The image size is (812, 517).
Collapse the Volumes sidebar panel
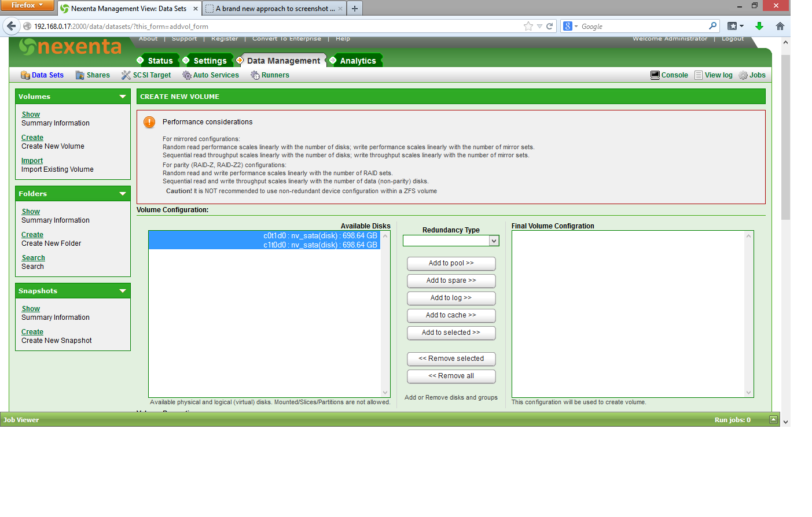point(123,97)
